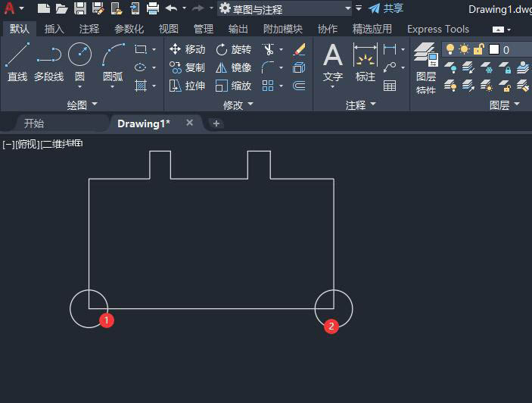Viewport: 532px width, 403px height.
Task: Choose the Rectangle draw tool
Action: [141, 49]
